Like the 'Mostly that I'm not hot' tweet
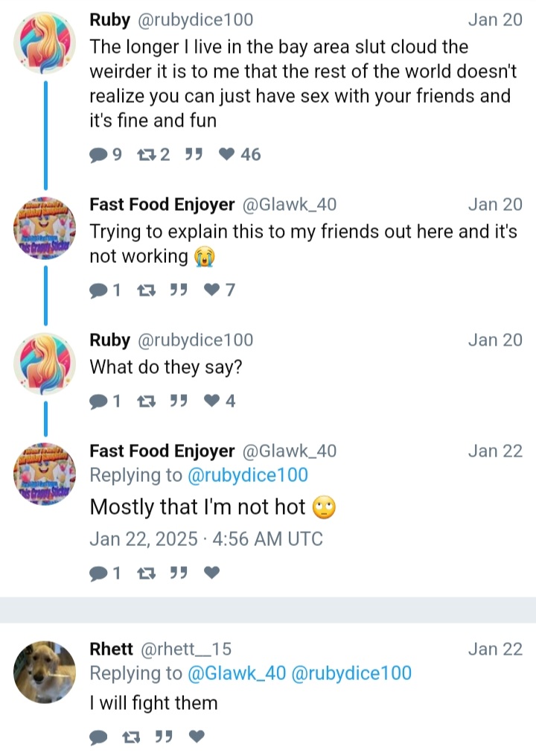This screenshot has height=756, width=536. (212, 573)
